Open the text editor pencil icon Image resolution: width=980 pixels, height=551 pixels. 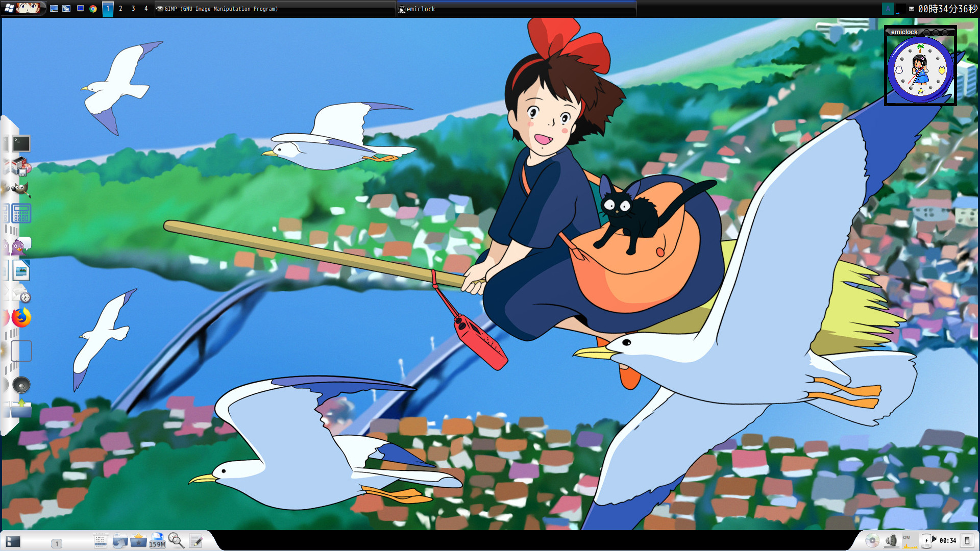(x=196, y=540)
